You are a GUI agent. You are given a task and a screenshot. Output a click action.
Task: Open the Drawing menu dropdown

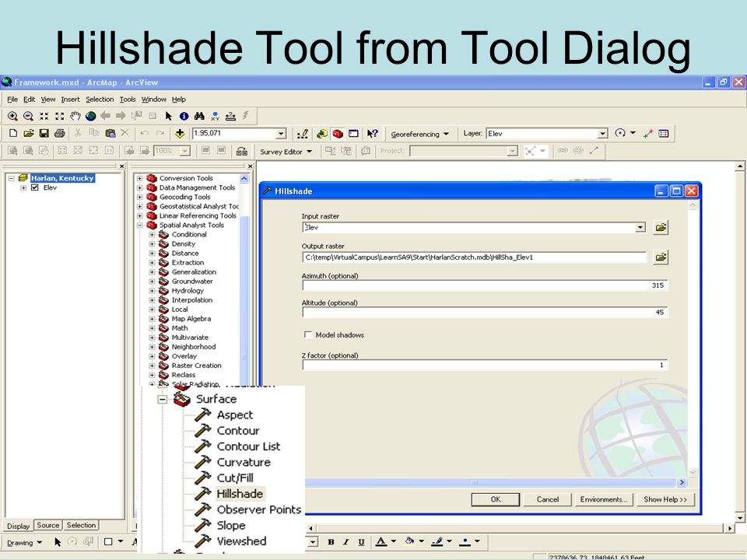tap(24, 542)
